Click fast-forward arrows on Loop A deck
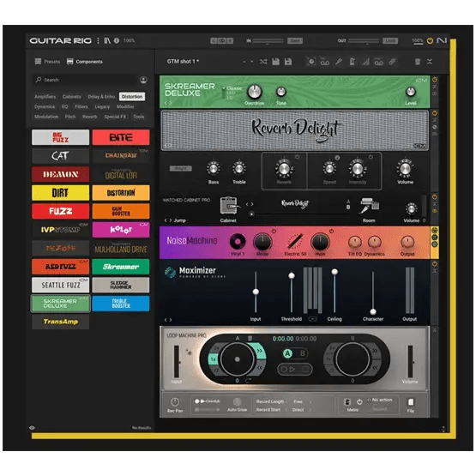This screenshot has width=476, height=476. tap(260, 350)
